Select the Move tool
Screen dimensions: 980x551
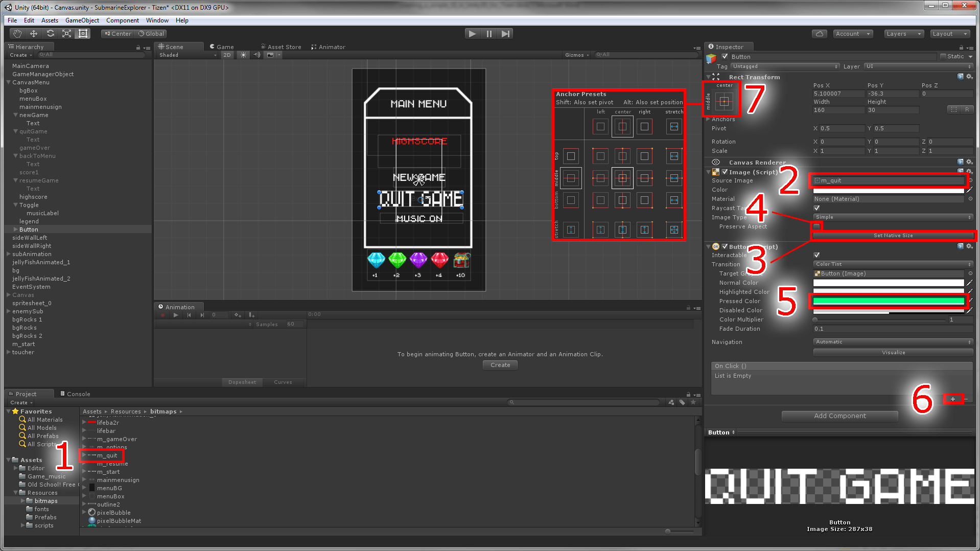[33, 33]
